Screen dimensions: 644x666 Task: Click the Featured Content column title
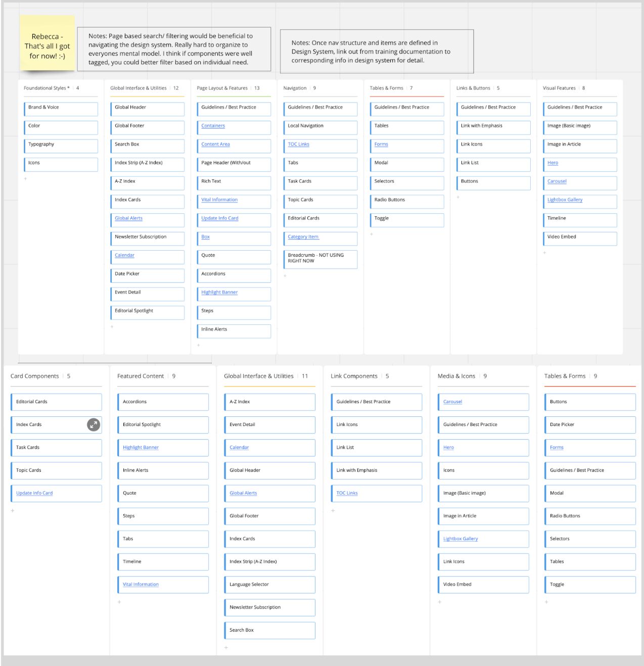(x=141, y=376)
